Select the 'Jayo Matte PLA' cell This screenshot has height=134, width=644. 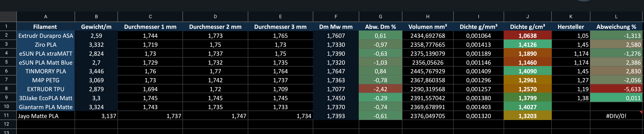pos(46,116)
